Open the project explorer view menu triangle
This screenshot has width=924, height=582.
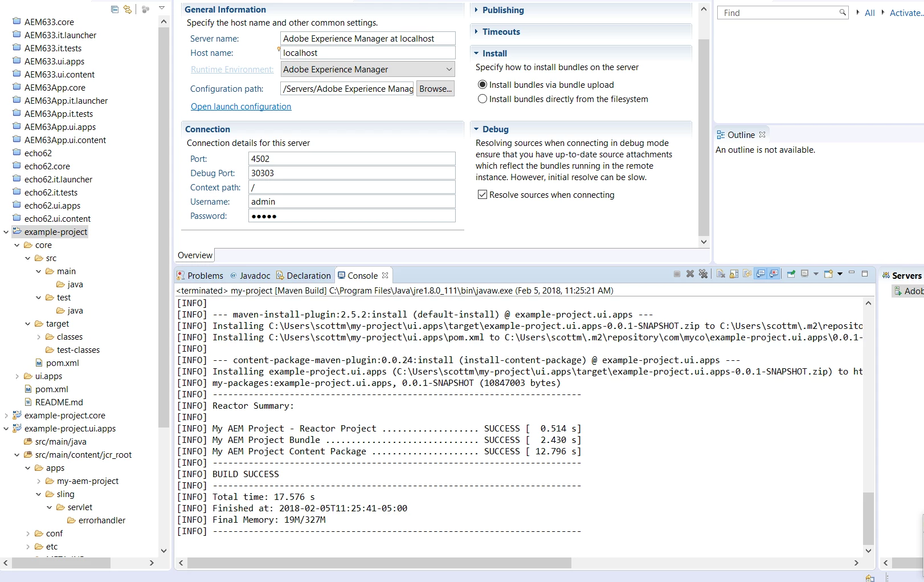162,9
